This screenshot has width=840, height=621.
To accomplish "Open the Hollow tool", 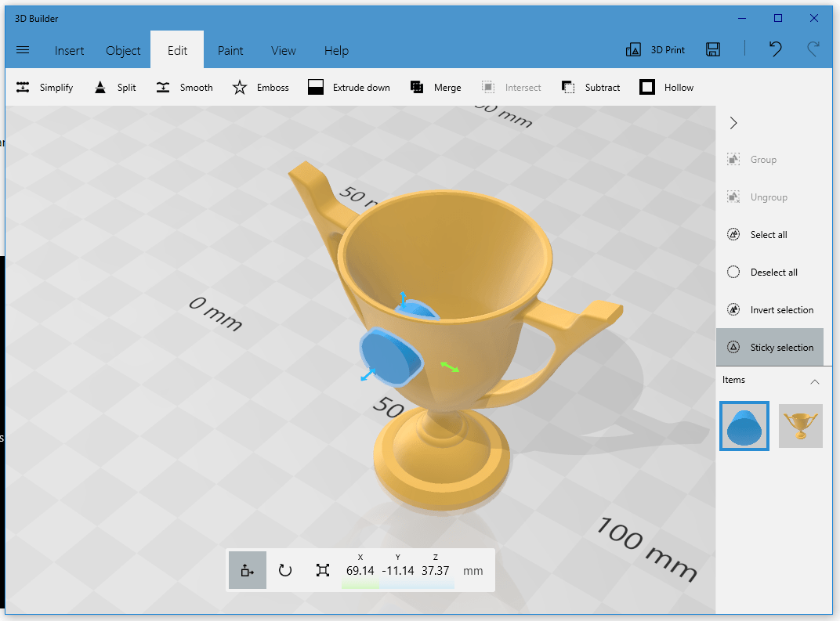I will [x=665, y=87].
